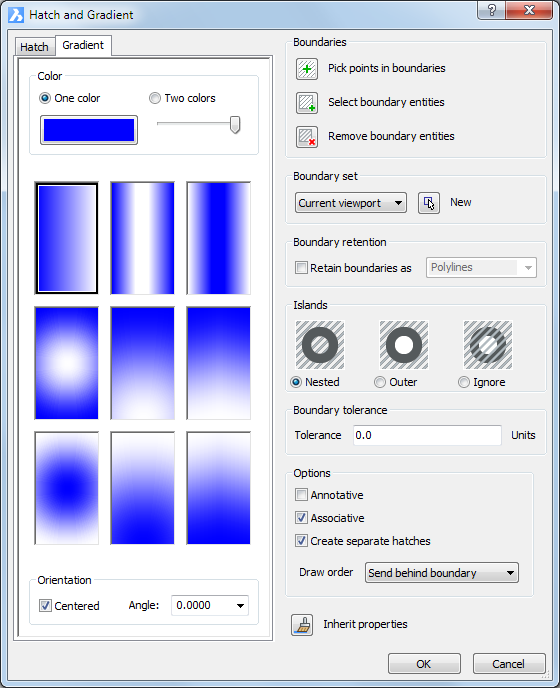
Task: Click the blue gradient color swatch
Action: pyautogui.click(x=89, y=130)
